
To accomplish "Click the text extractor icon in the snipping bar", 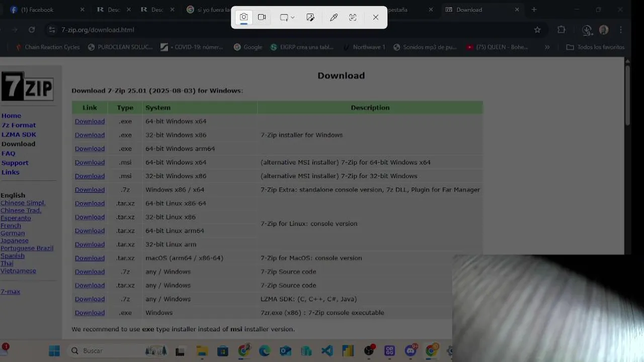I will point(353,17).
